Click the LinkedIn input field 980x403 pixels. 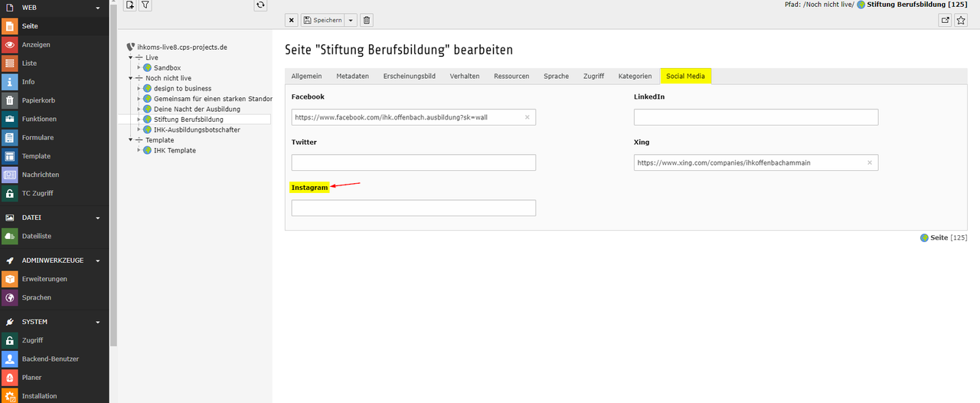(756, 117)
